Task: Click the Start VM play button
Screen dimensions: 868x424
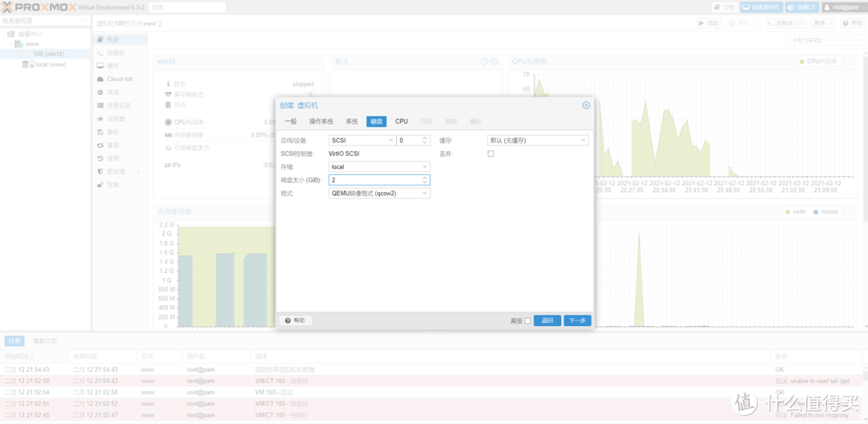Action: 708,23
